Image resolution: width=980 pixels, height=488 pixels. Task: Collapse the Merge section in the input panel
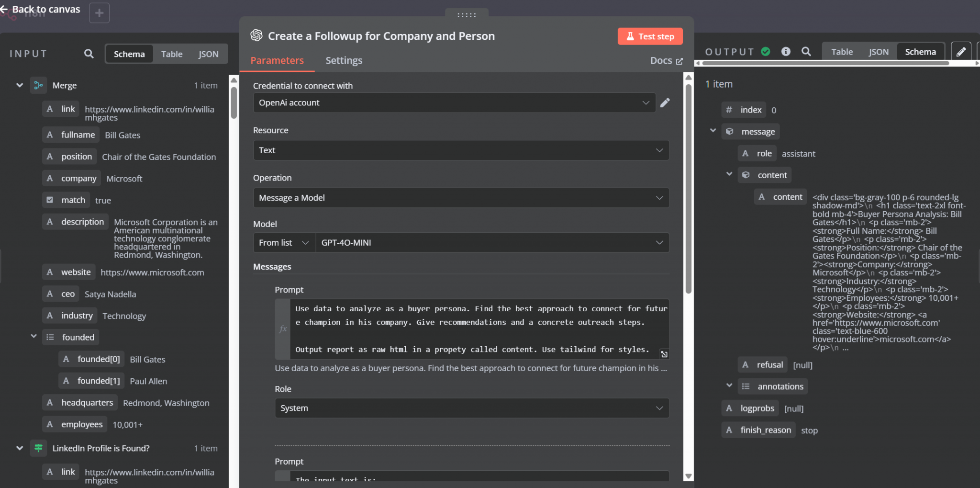[19, 85]
